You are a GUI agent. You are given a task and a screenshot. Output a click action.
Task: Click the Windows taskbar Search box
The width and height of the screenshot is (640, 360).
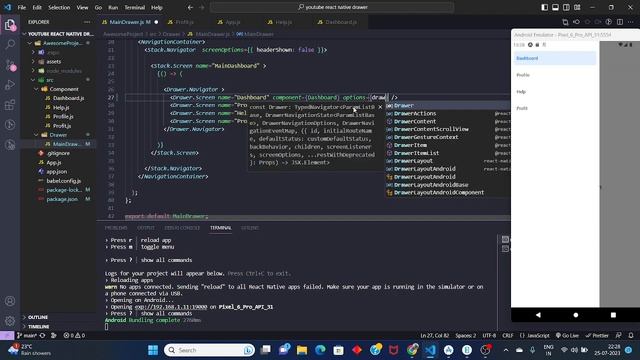point(209,350)
